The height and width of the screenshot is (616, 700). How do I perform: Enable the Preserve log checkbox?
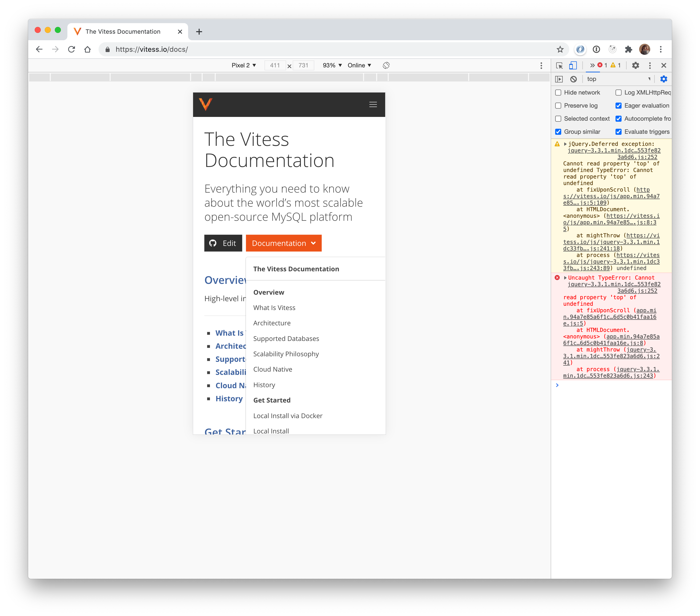pyautogui.click(x=558, y=106)
